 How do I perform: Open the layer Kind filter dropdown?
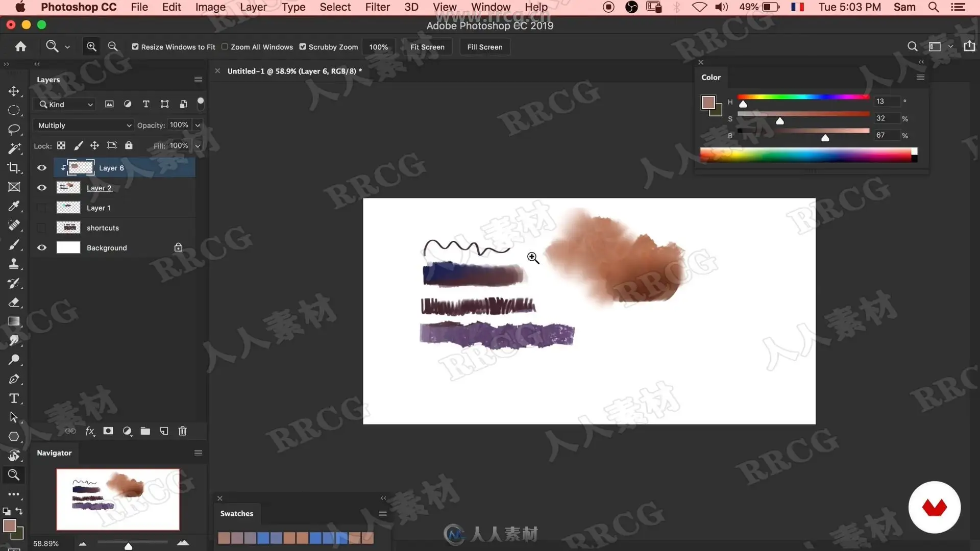point(66,105)
